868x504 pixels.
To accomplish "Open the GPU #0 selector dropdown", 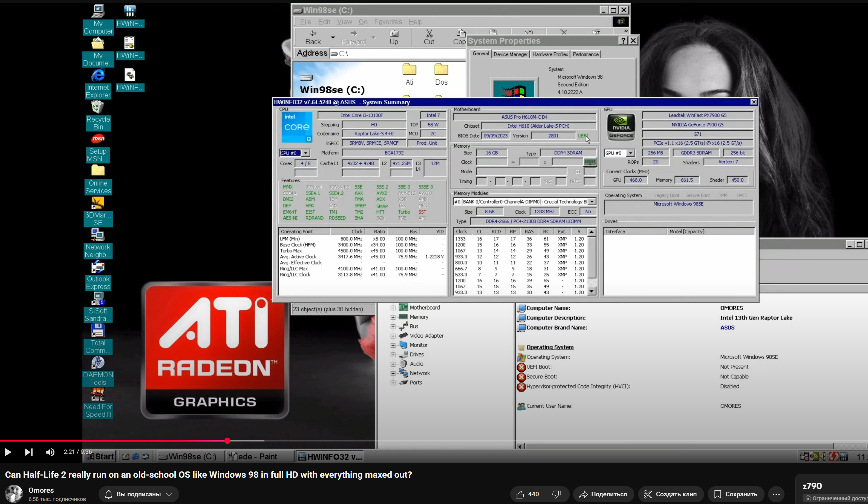I will [630, 153].
